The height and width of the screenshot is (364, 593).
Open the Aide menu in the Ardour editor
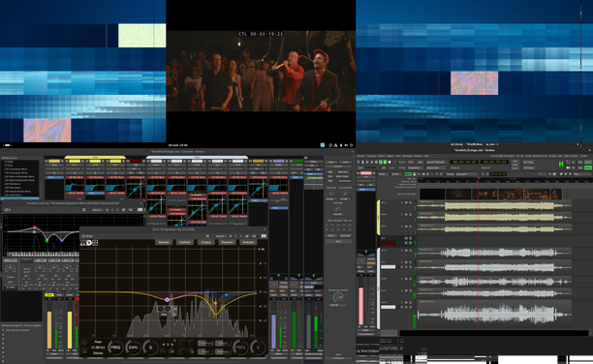(x=426, y=156)
